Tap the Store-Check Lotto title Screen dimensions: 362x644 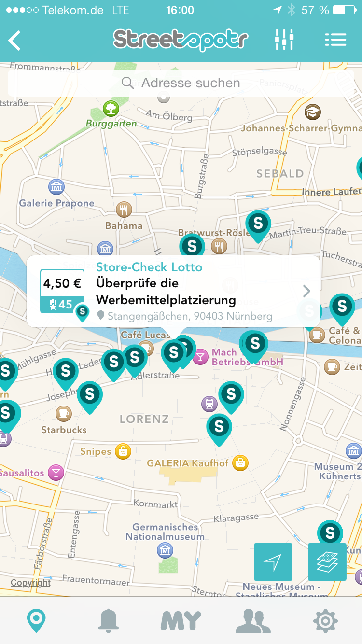tap(149, 267)
